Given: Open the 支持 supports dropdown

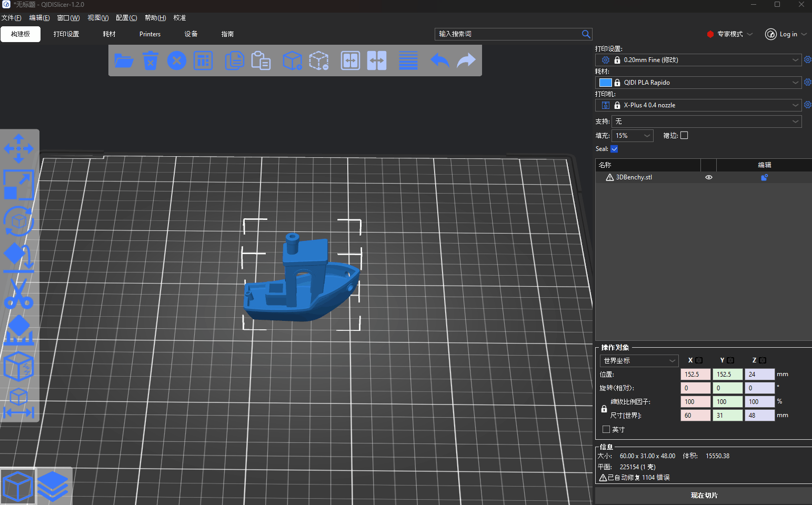Looking at the screenshot, I should point(707,122).
